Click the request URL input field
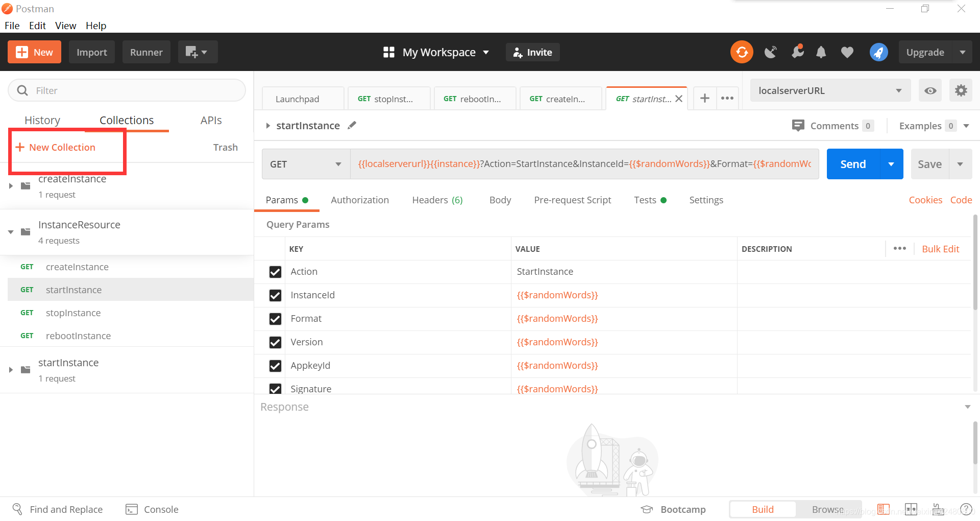980x521 pixels. tap(584, 164)
